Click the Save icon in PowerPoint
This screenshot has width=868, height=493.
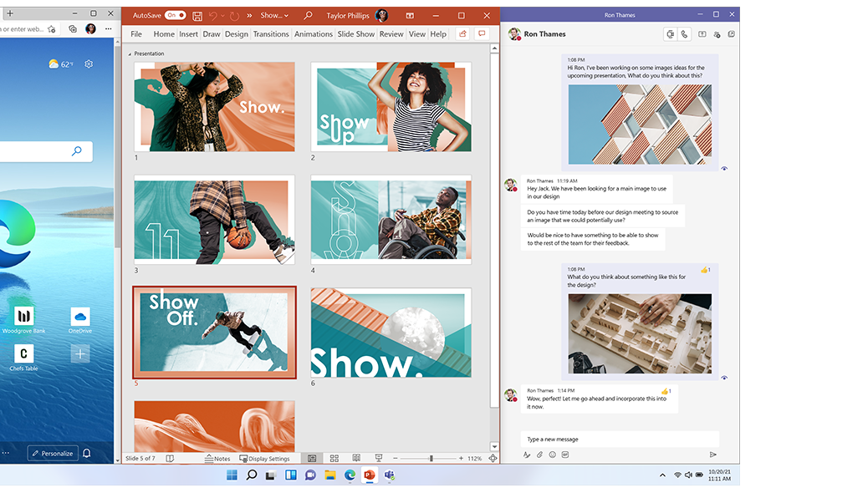pyautogui.click(x=197, y=16)
